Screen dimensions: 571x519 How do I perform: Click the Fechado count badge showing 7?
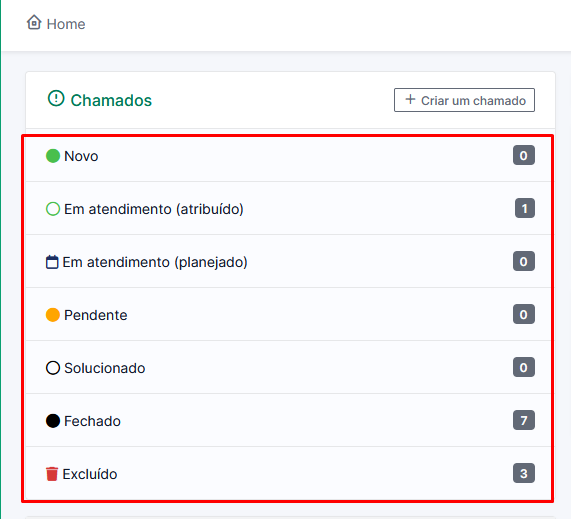click(x=524, y=420)
